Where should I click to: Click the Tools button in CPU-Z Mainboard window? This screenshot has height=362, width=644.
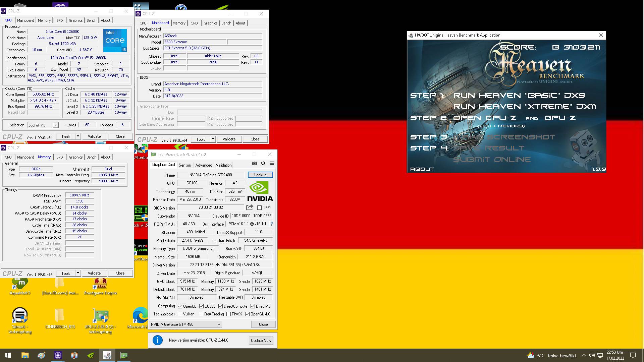(x=201, y=139)
